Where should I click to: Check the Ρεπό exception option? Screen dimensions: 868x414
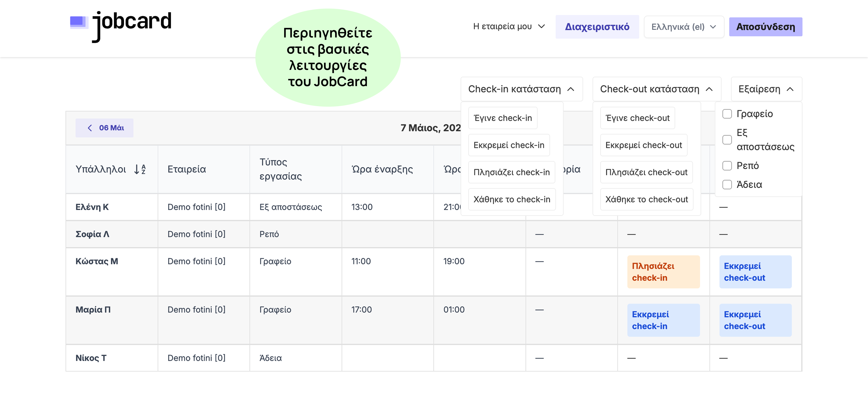point(727,166)
